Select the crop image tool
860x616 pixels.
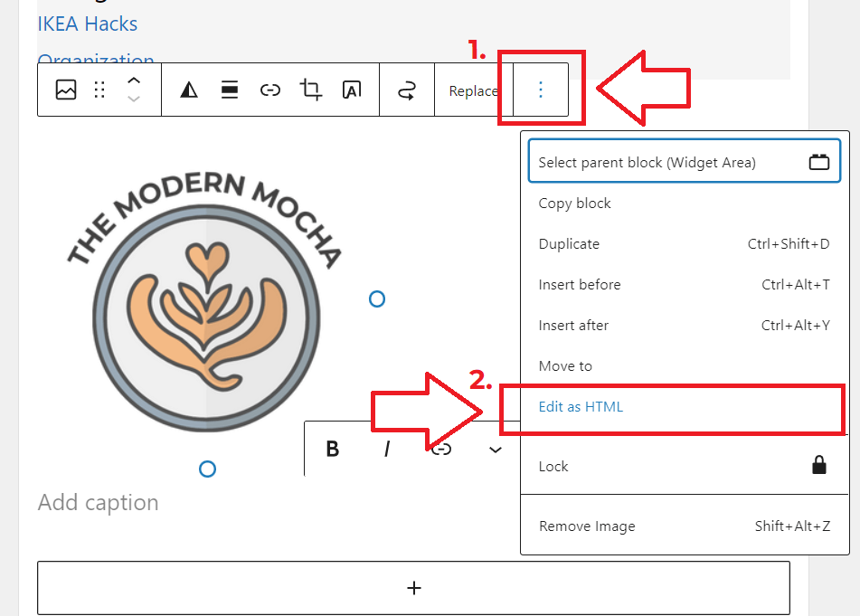(x=310, y=90)
